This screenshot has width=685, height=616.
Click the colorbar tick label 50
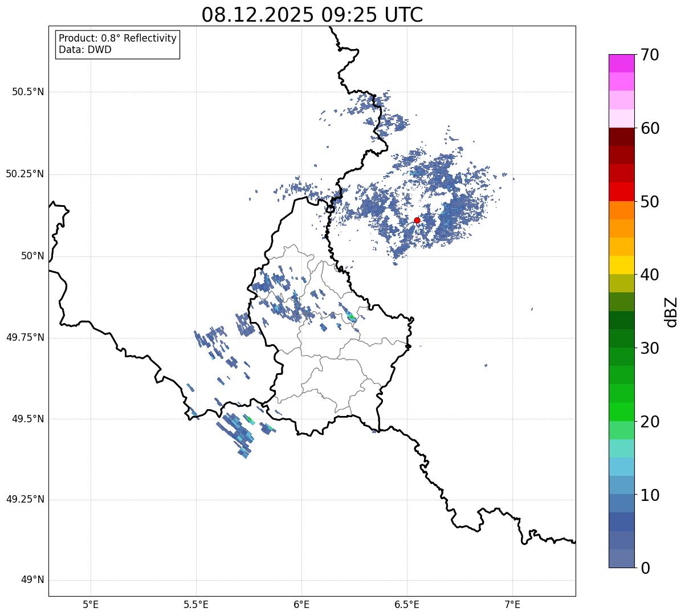[x=650, y=202]
